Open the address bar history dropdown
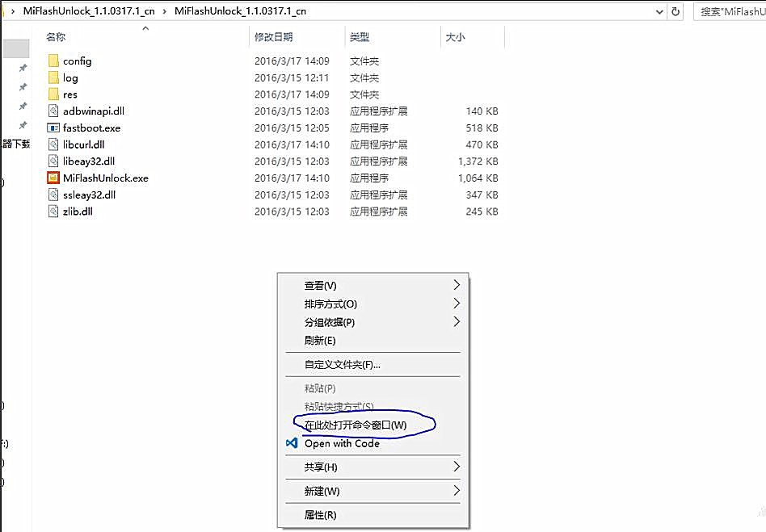The height and width of the screenshot is (532, 766). click(659, 12)
